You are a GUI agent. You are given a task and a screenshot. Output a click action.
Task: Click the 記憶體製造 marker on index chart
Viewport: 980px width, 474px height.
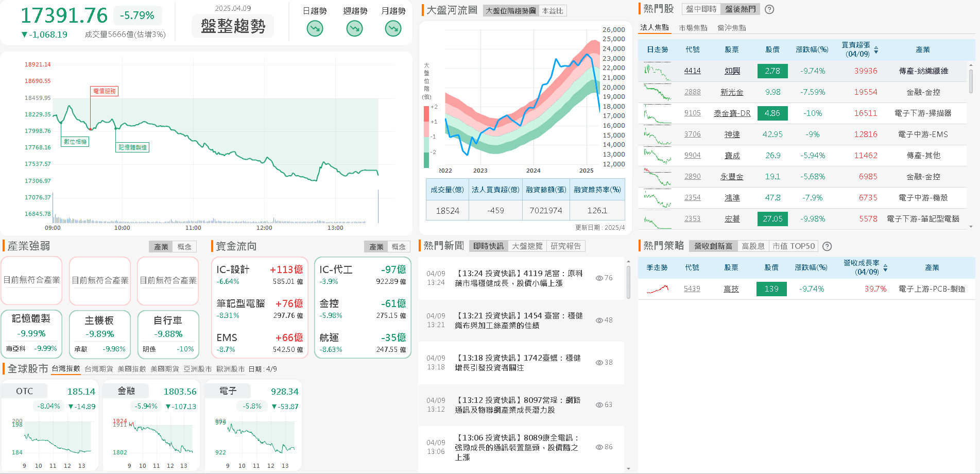pos(133,147)
